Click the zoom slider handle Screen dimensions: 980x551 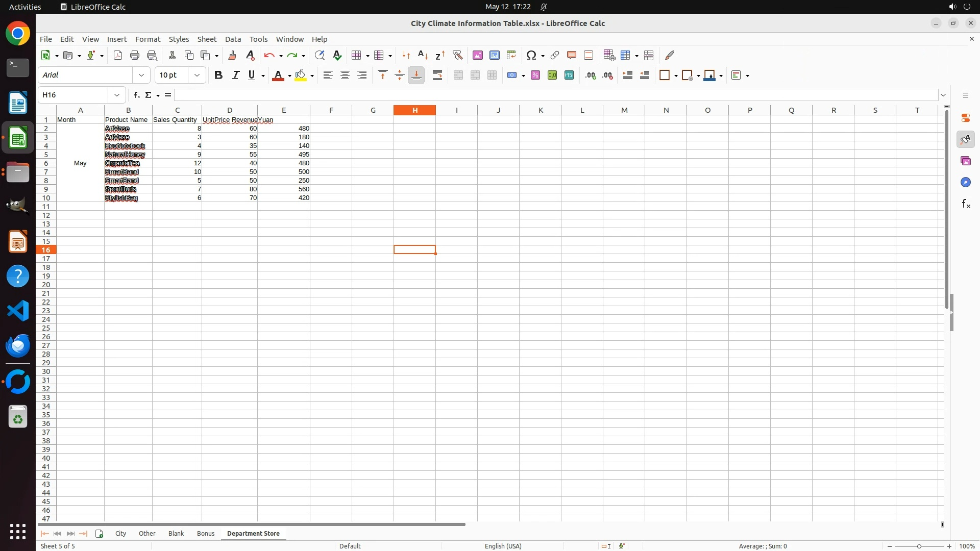(x=919, y=546)
